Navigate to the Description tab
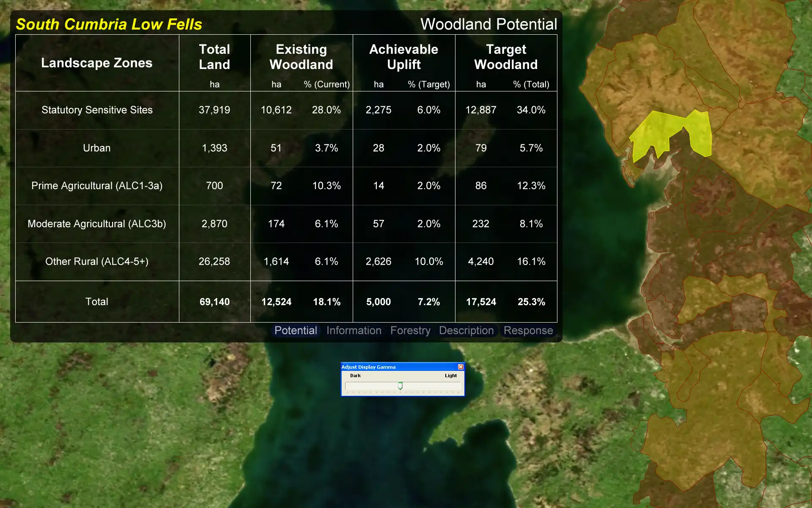812x508 pixels. point(466,330)
